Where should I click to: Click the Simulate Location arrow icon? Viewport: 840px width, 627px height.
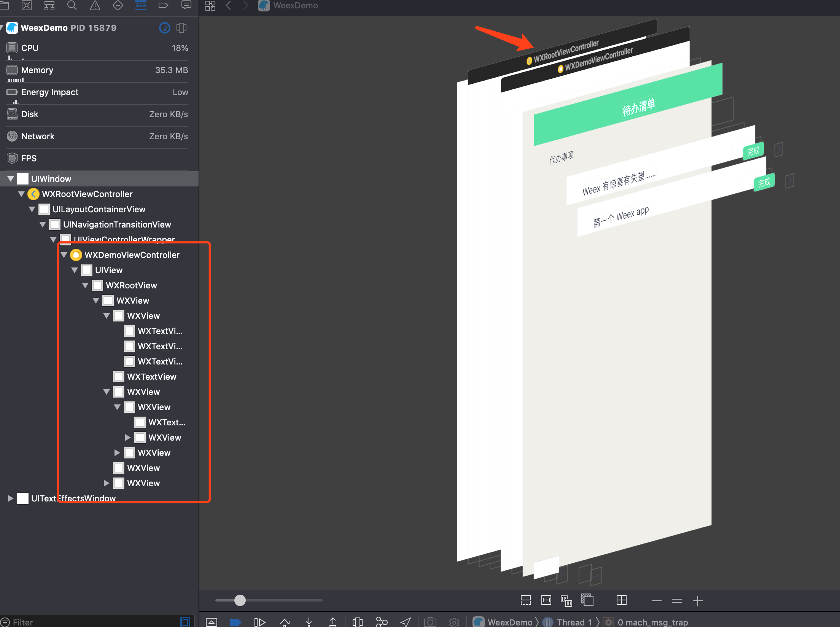[x=406, y=622]
